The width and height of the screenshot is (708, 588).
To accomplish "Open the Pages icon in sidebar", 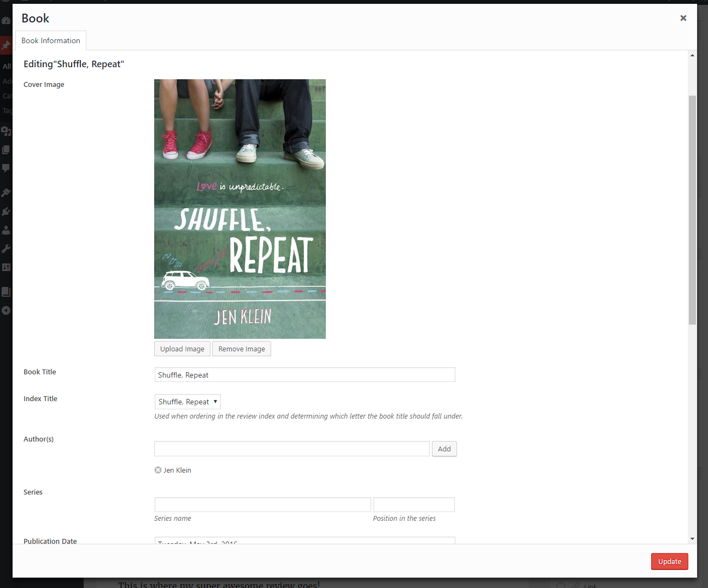I will (6, 150).
